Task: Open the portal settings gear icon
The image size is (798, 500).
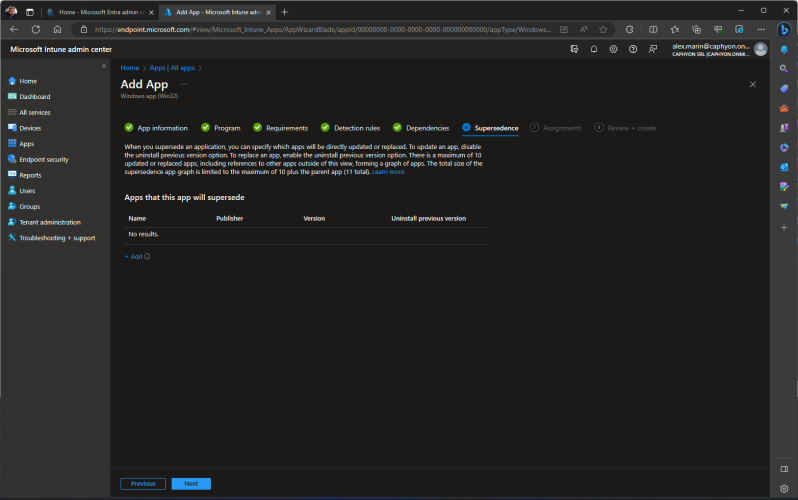Action: [x=613, y=48]
